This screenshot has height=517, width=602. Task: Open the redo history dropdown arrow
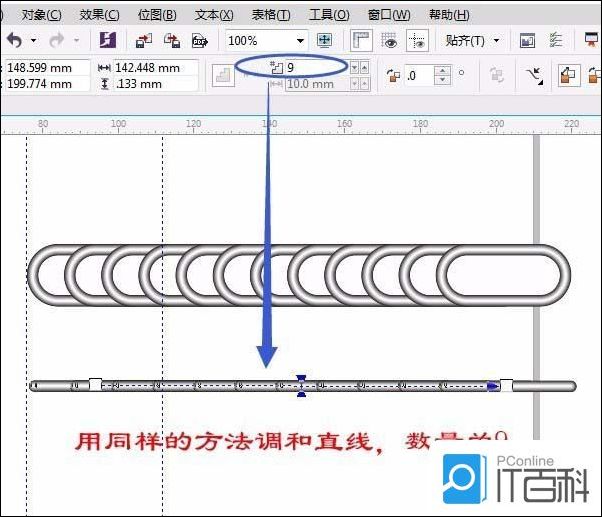pyautogui.click(x=76, y=40)
